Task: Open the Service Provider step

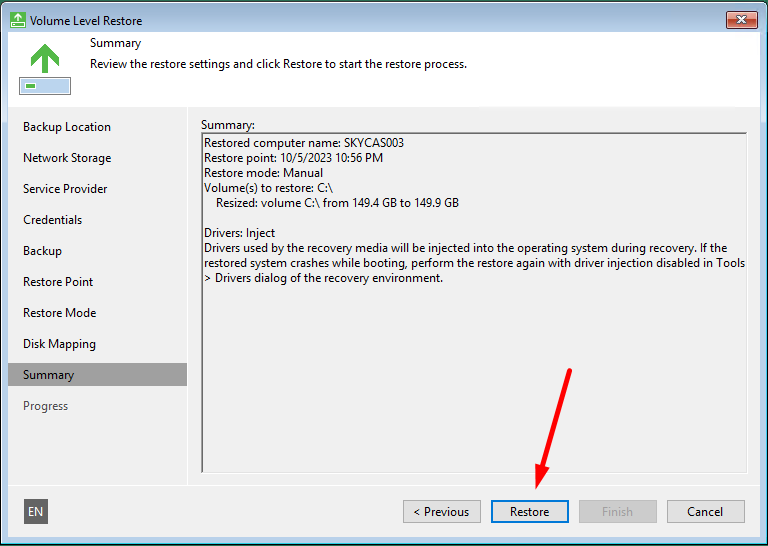Action: (65, 189)
